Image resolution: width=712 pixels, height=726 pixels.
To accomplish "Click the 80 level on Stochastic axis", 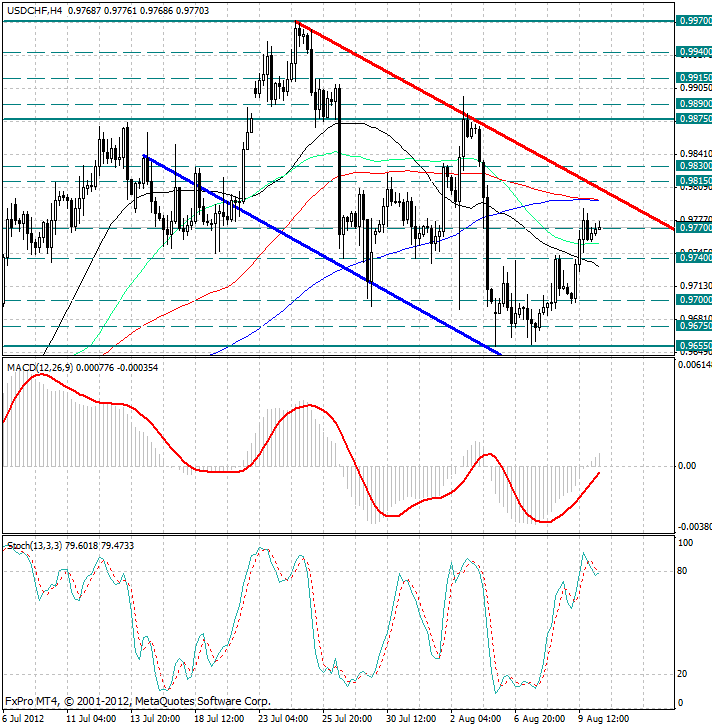I will [682, 571].
